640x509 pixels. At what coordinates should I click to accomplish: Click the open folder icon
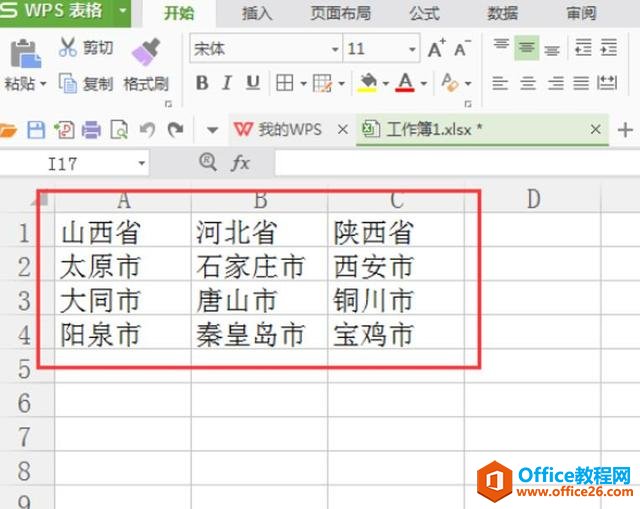[7, 130]
